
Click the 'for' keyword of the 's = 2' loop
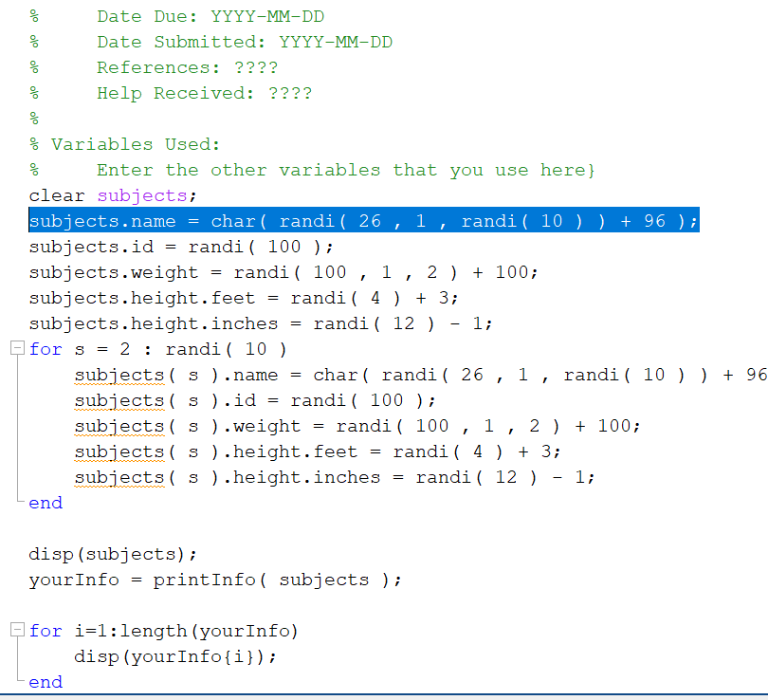coord(46,349)
